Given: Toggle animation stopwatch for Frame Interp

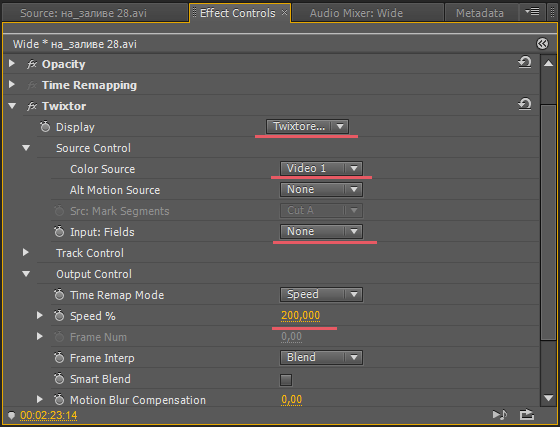Looking at the screenshot, I should pos(59,358).
